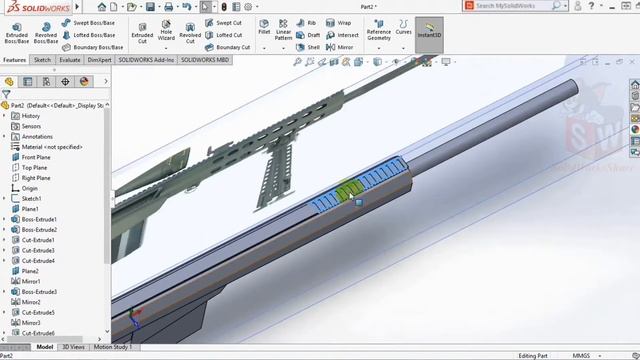Select the Swept Cut tool
Image resolution: width=640 pixels, height=360 pixels.
[223, 23]
